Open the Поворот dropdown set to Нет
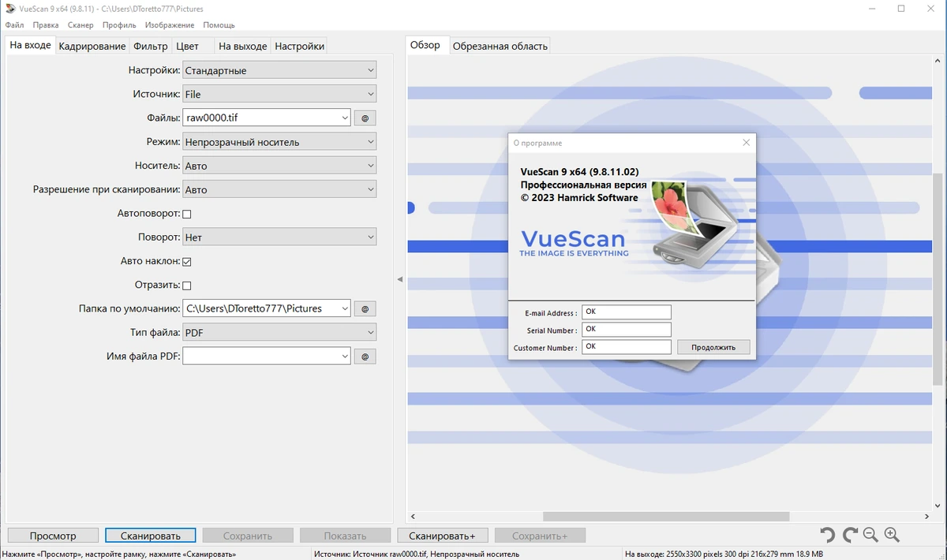This screenshot has height=560, width=947. [x=279, y=237]
